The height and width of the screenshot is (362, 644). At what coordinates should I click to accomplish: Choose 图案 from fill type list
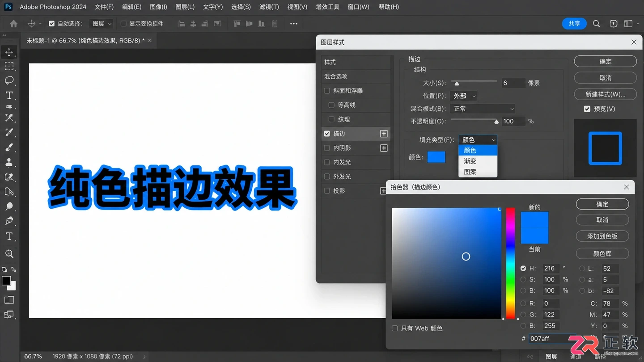tap(478, 172)
